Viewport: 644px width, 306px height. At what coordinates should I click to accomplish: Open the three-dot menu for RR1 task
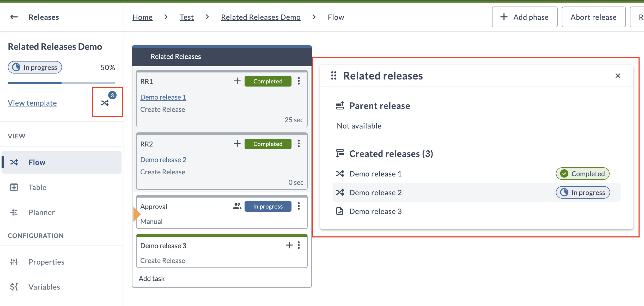point(299,81)
